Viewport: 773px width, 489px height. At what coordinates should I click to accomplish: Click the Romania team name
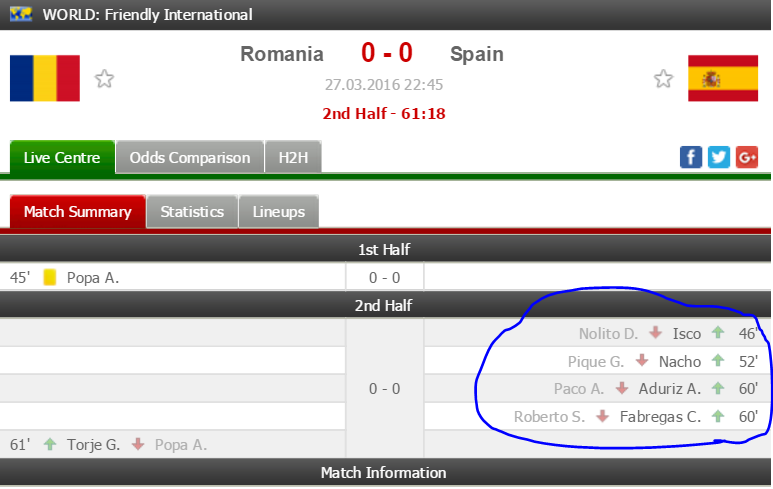[x=282, y=54]
